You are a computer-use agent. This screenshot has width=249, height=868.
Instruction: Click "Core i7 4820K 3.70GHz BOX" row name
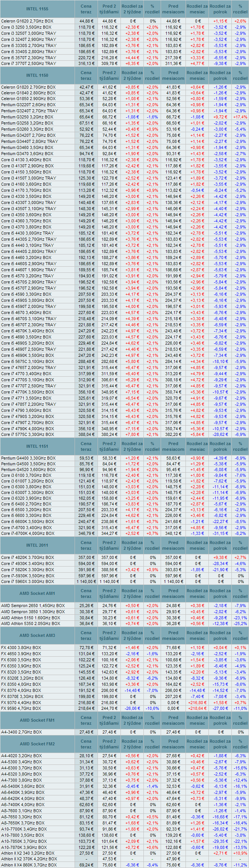[x=28, y=557]
